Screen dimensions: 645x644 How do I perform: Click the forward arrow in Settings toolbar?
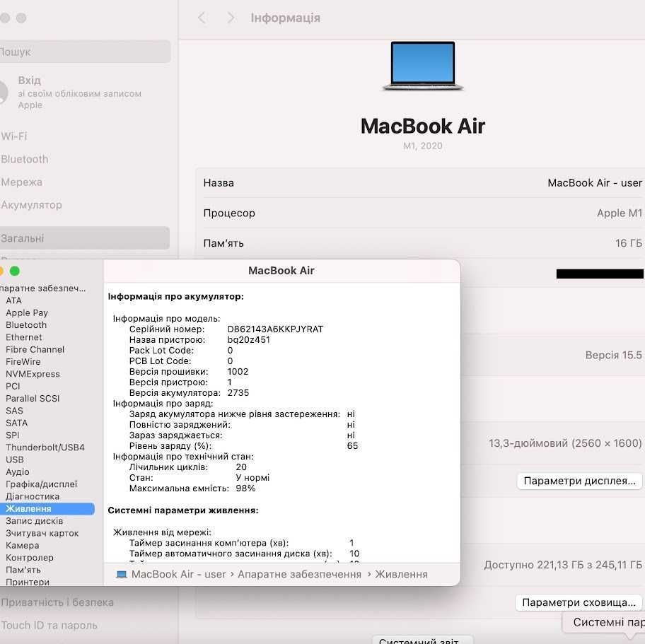tap(231, 18)
